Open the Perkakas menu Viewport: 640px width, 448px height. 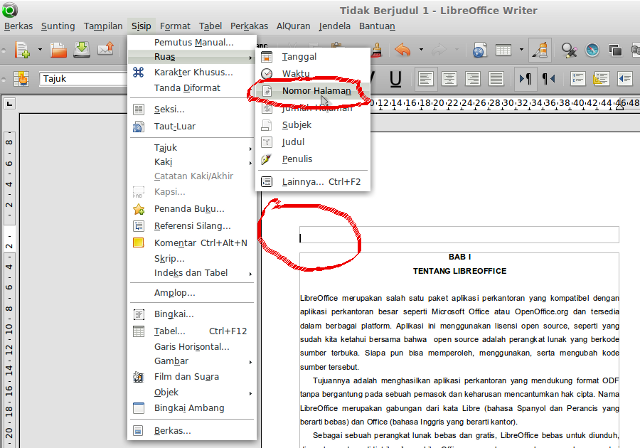click(249, 26)
